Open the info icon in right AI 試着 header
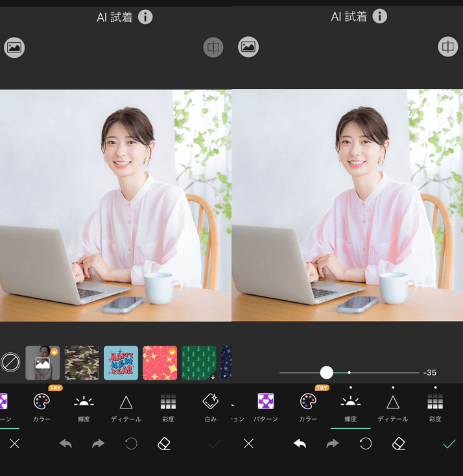 379,16
